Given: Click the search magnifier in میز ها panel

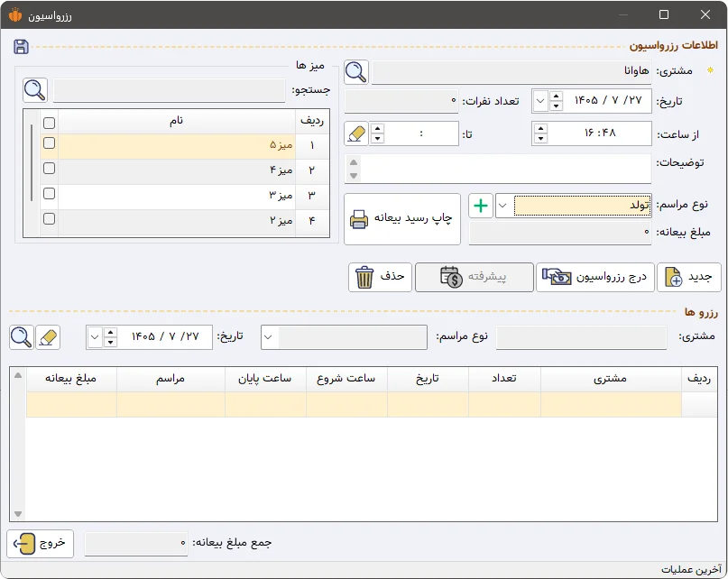Looking at the screenshot, I should point(35,90).
